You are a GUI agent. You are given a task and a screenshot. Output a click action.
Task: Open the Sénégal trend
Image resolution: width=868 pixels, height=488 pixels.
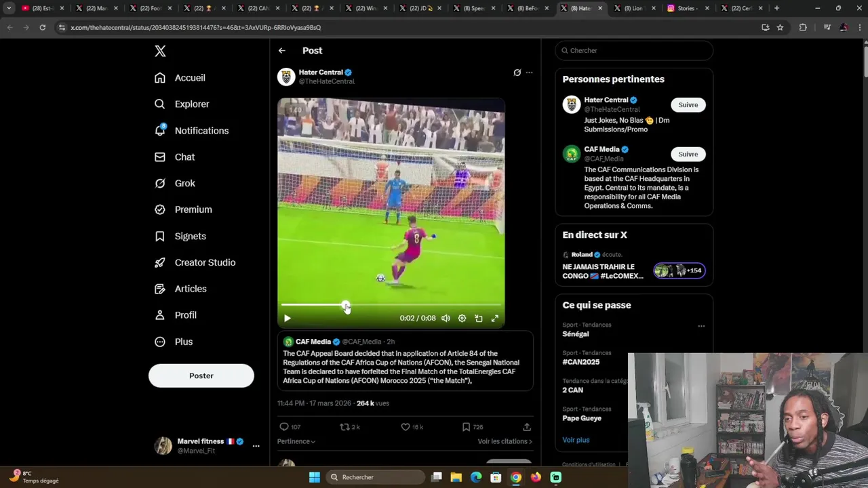click(x=576, y=334)
